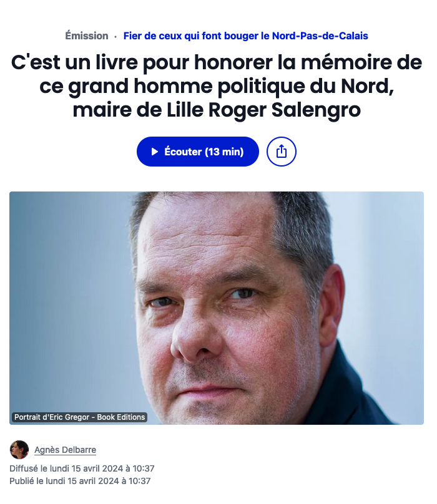
Task: Click the headline line 'maire de Lille Roger Salengro'
Action: 217,110
